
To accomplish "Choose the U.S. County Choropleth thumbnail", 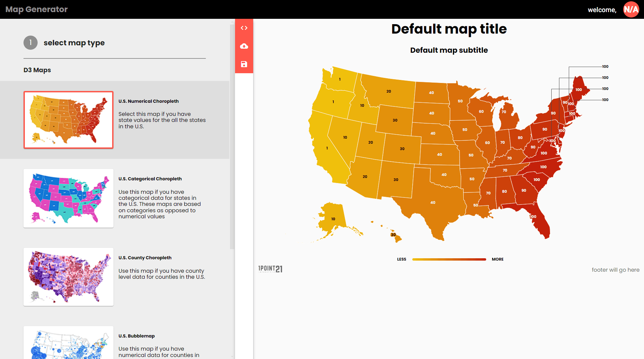I will [x=68, y=277].
